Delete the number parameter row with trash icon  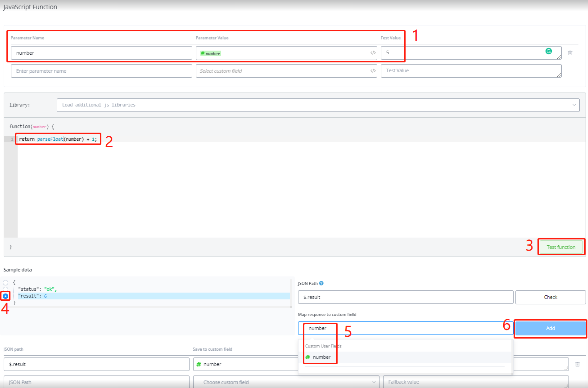570,53
